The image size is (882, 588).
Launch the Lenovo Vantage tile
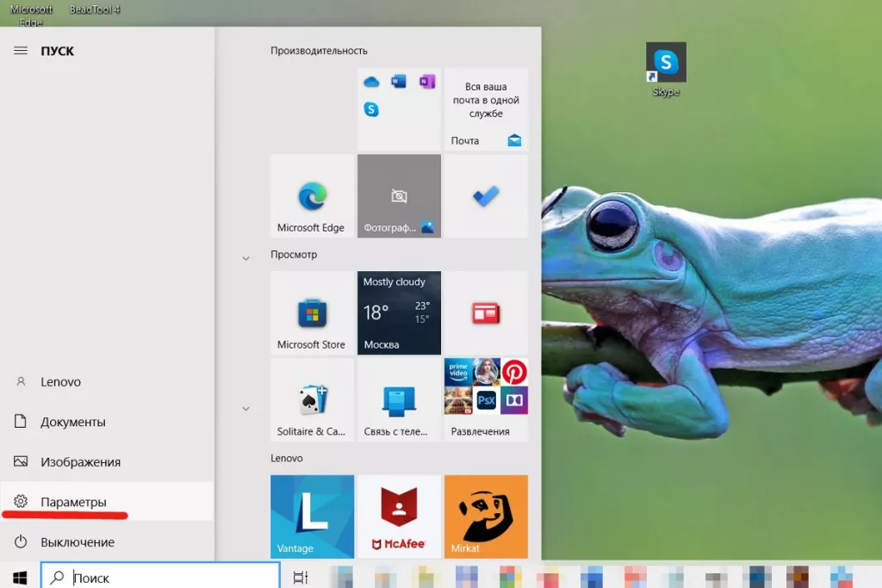(x=312, y=517)
